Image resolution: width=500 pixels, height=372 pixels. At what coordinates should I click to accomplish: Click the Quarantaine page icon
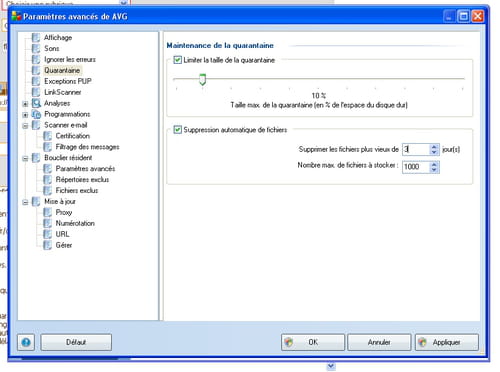[36, 70]
